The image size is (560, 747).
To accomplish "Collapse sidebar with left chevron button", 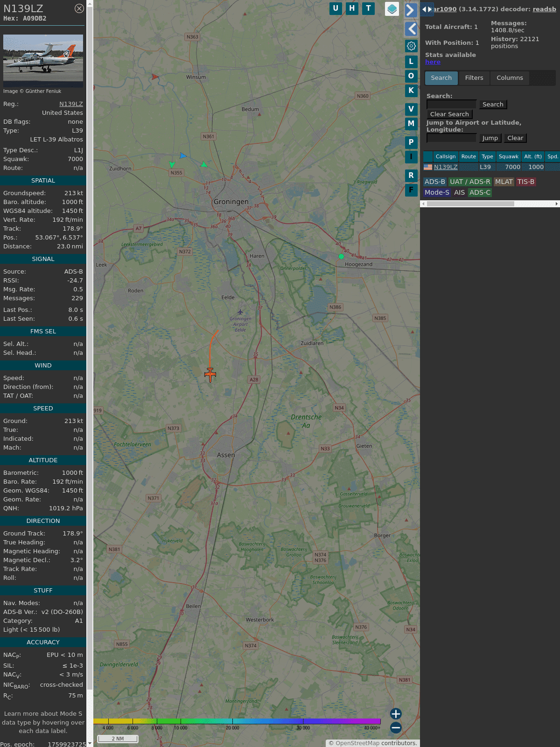I will [411, 29].
